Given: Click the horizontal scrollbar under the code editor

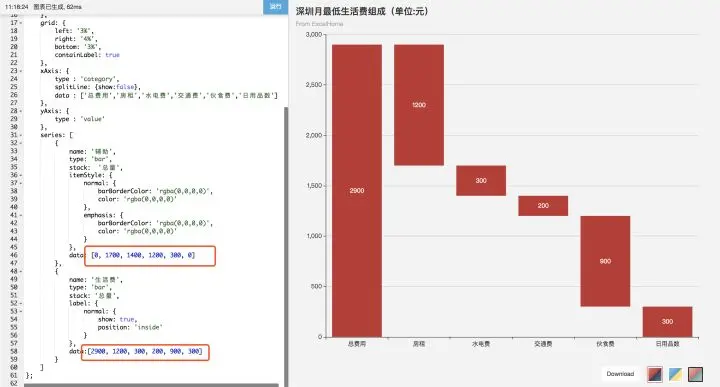Looking at the screenshot, I should [x=151, y=385].
